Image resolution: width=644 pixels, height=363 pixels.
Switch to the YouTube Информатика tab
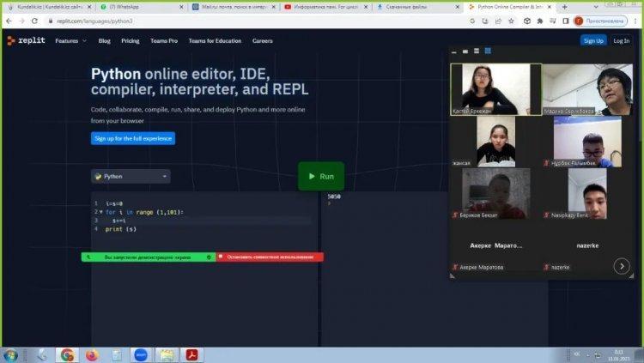(x=325, y=7)
